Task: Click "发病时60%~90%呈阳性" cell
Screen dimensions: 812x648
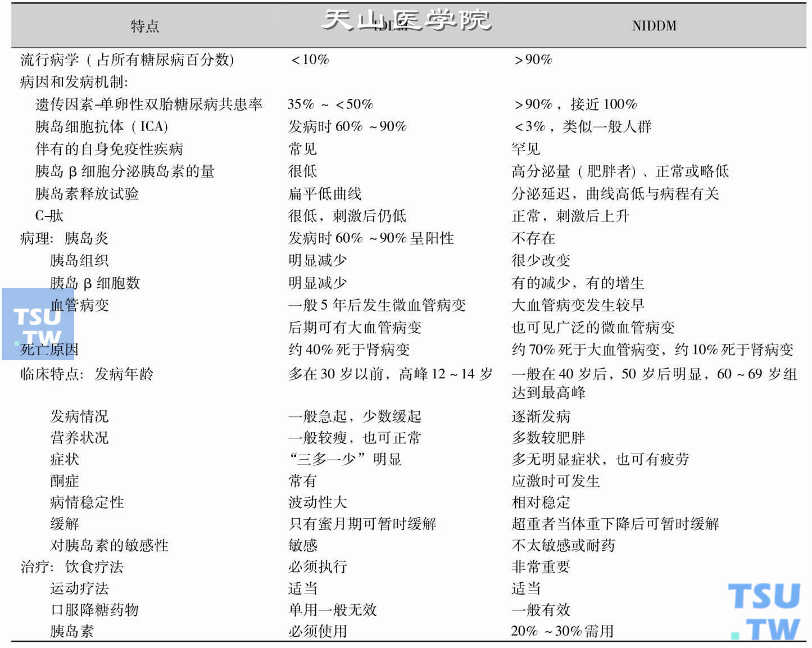Action: click(x=371, y=238)
